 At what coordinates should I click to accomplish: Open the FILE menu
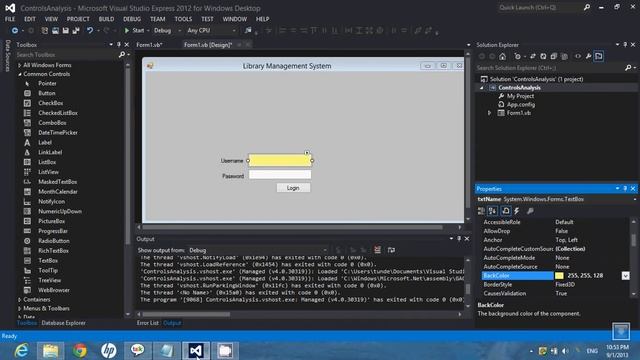(x=10, y=19)
